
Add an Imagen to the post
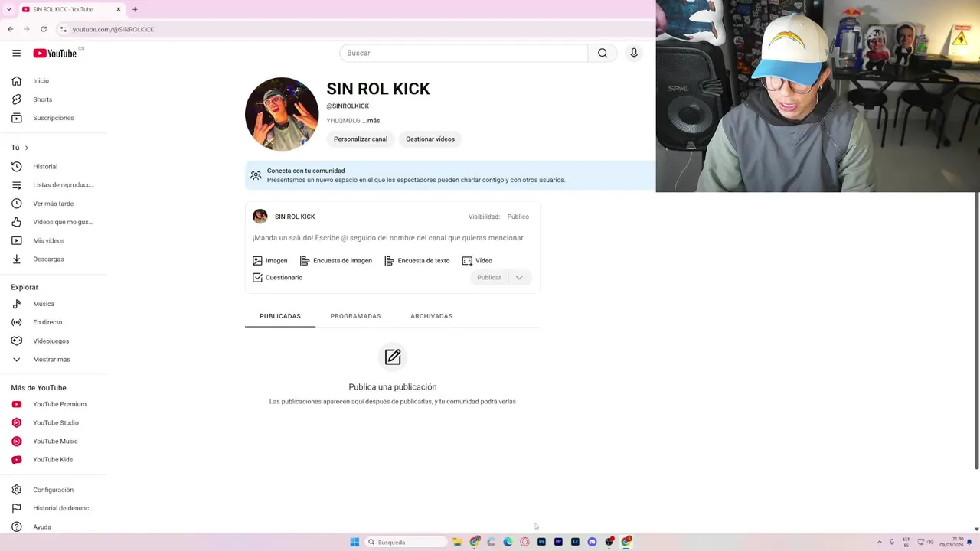(270, 260)
